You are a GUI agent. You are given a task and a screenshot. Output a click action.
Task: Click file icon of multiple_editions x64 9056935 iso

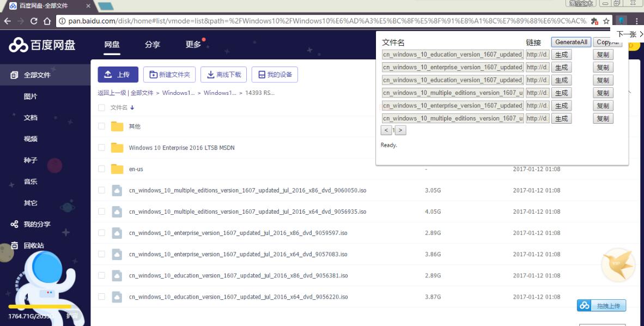pos(117,212)
